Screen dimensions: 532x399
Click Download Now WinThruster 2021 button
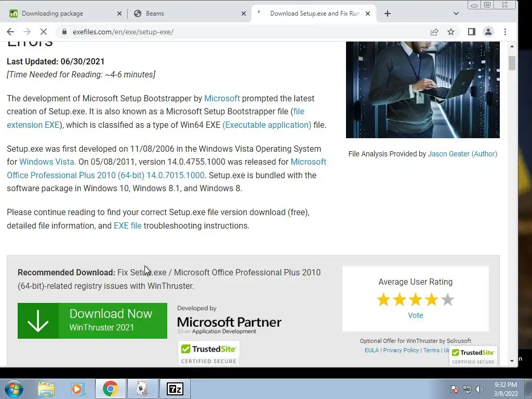(92, 321)
